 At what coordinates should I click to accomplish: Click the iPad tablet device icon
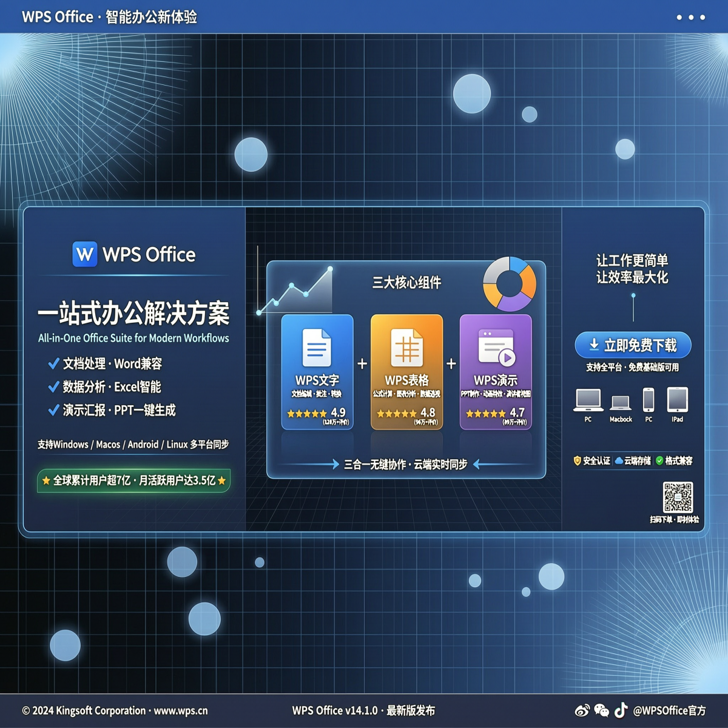click(677, 400)
